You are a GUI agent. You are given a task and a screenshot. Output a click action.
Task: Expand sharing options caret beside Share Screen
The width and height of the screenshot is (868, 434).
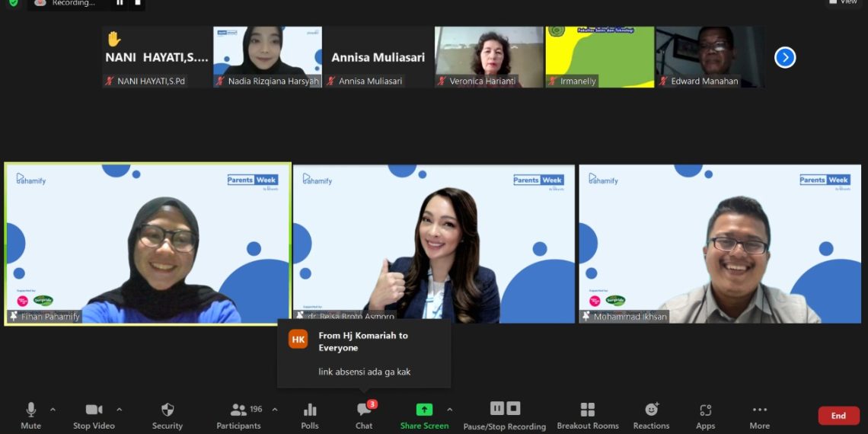point(449,410)
